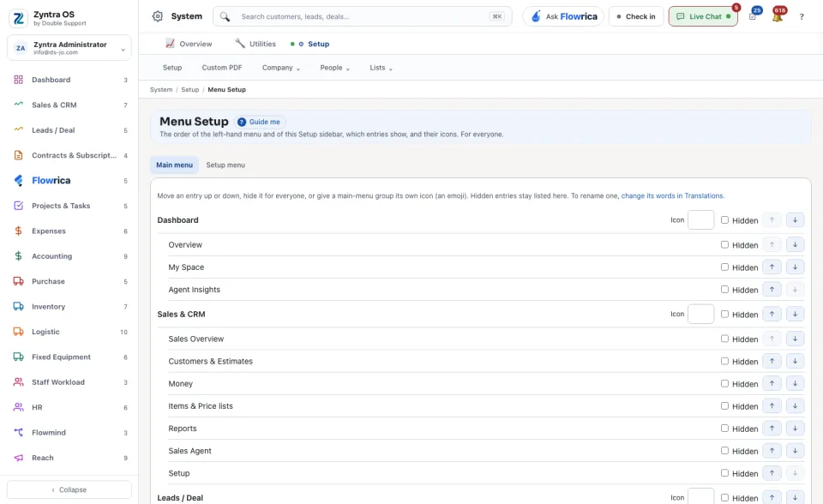Expand the Company dropdown menu
The width and height of the screenshot is (823, 504).
tap(281, 68)
